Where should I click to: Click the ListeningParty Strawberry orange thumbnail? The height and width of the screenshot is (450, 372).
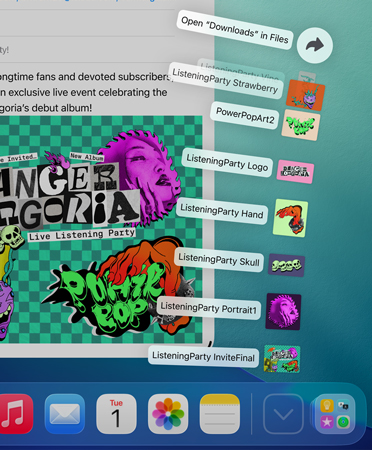(305, 95)
